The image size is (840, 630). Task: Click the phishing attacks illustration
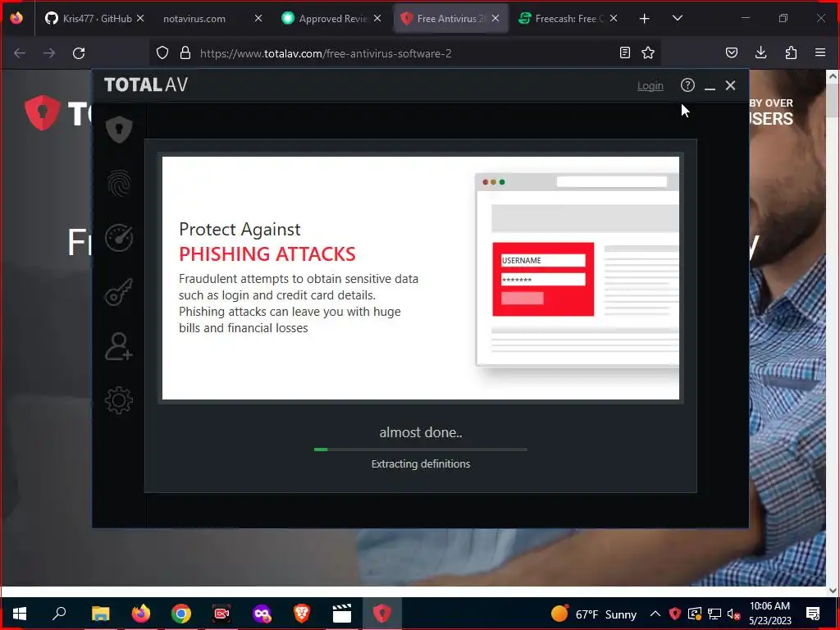[x=577, y=271]
